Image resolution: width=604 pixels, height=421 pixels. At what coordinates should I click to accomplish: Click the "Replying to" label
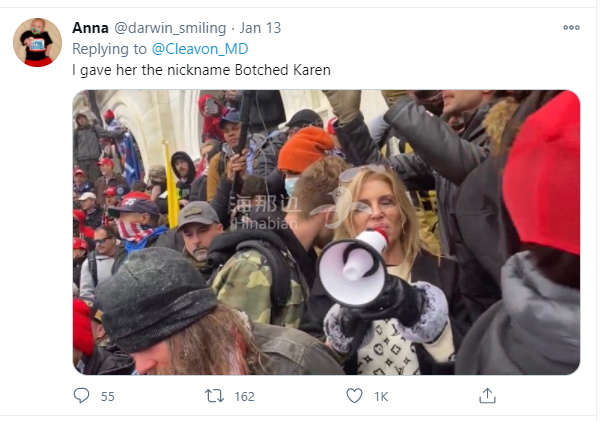point(109,47)
